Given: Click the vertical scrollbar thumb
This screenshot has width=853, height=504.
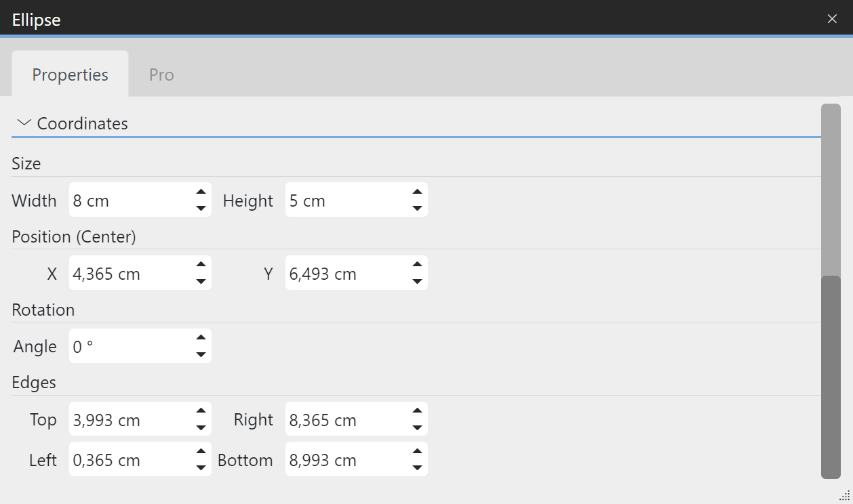Looking at the screenshot, I should tap(831, 376).
